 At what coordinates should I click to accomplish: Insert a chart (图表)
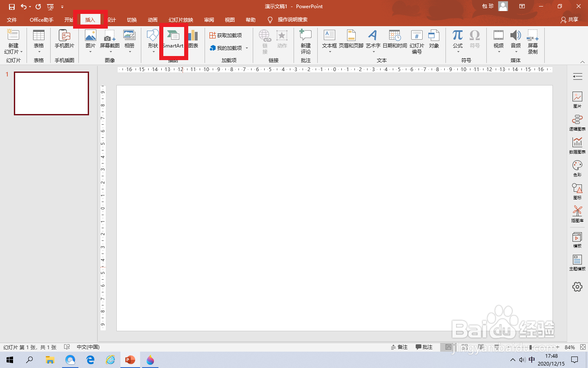(193, 40)
